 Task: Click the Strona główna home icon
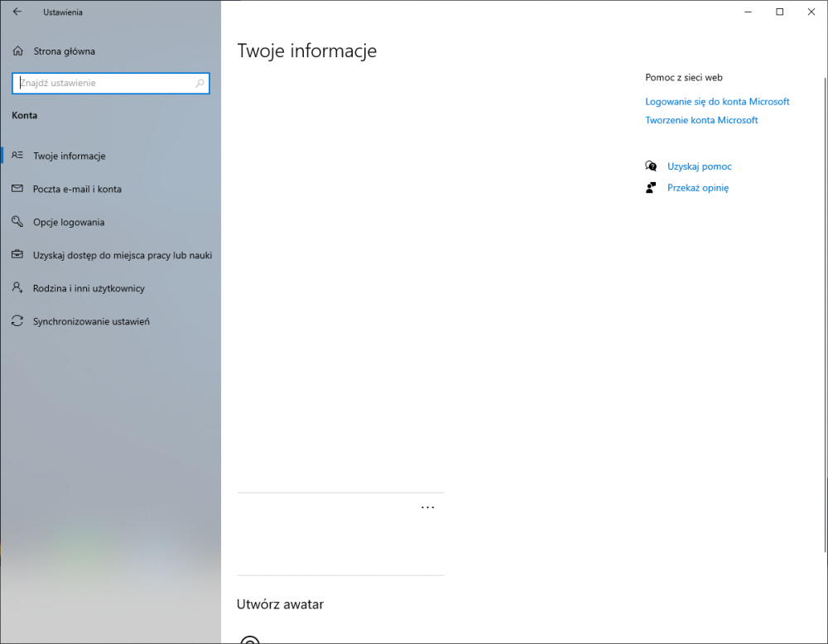(17, 50)
